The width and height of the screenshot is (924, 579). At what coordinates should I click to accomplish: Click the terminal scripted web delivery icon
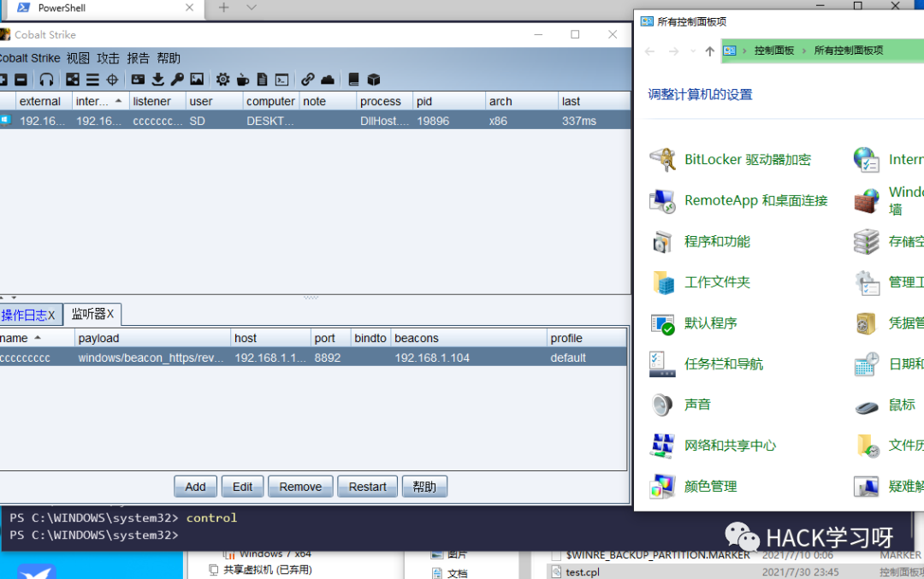(x=282, y=80)
